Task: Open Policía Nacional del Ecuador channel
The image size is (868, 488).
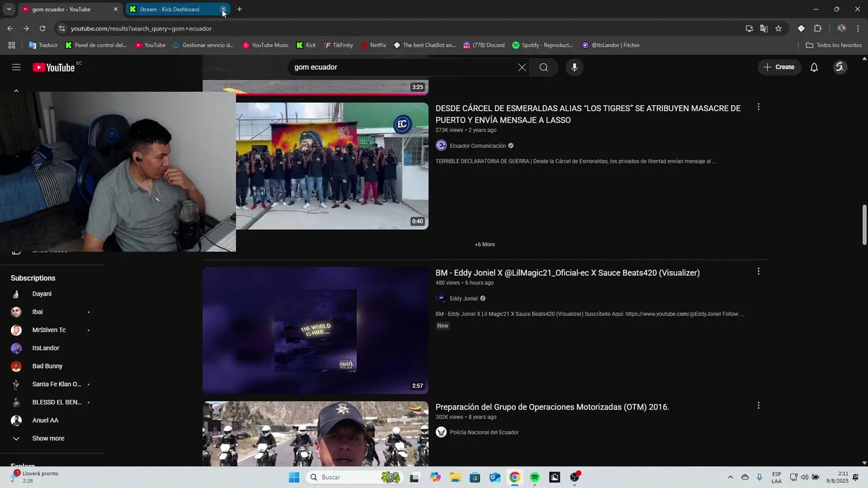Action: [x=484, y=432]
